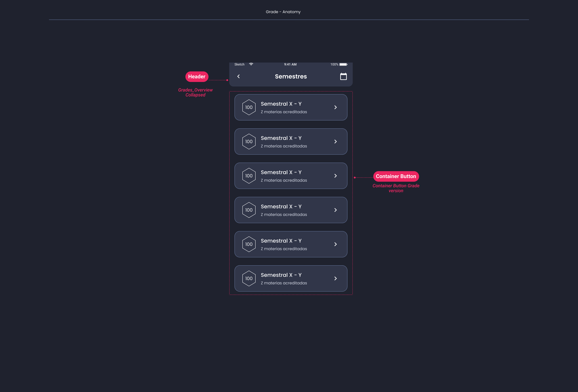Click the battery icon in the status bar
578x392 pixels.
click(344, 64)
